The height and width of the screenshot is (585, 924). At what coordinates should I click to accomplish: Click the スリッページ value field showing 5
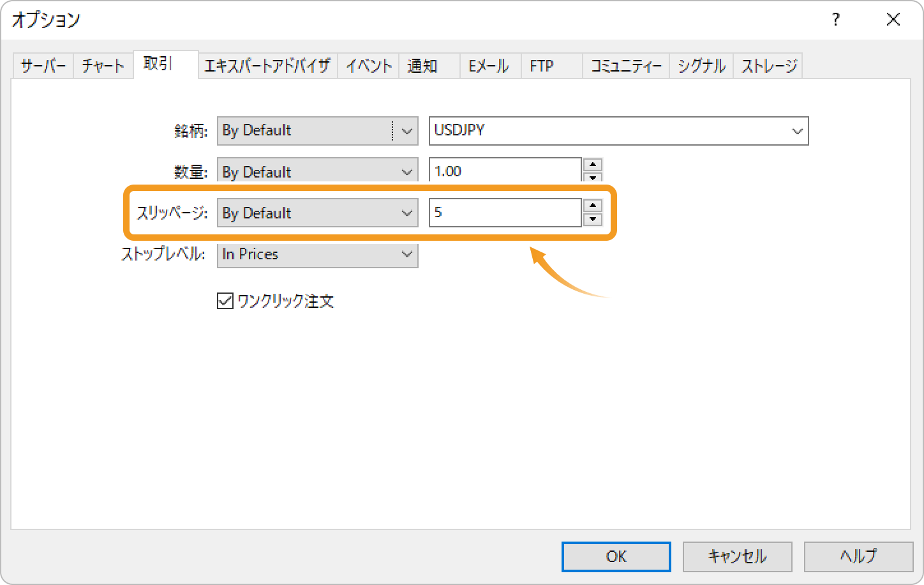[505, 213]
